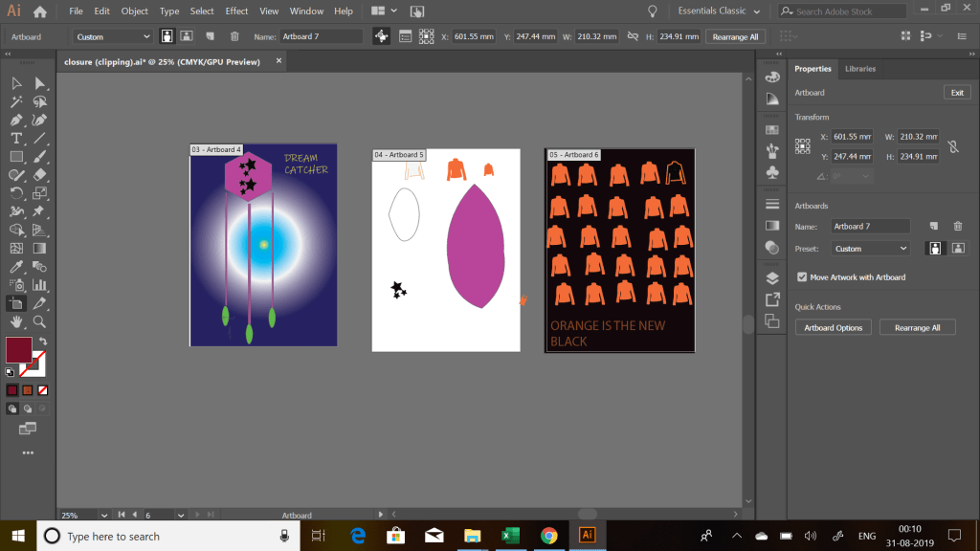Switch to the Libraries tab
Image resolution: width=980 pixels, height=551 pixels.
[x=859, y=69]
